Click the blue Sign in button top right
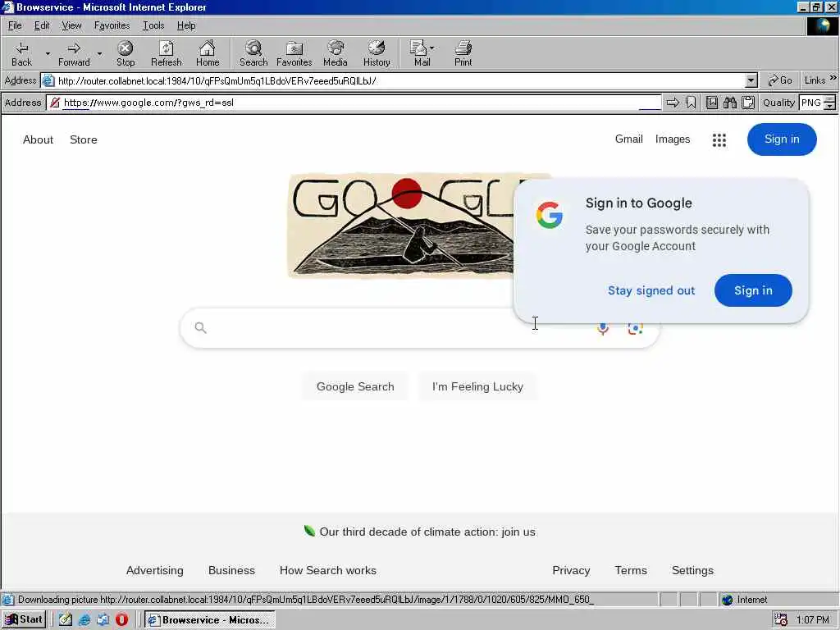This screenshot has width=840, height=630. tap(782, 139)
